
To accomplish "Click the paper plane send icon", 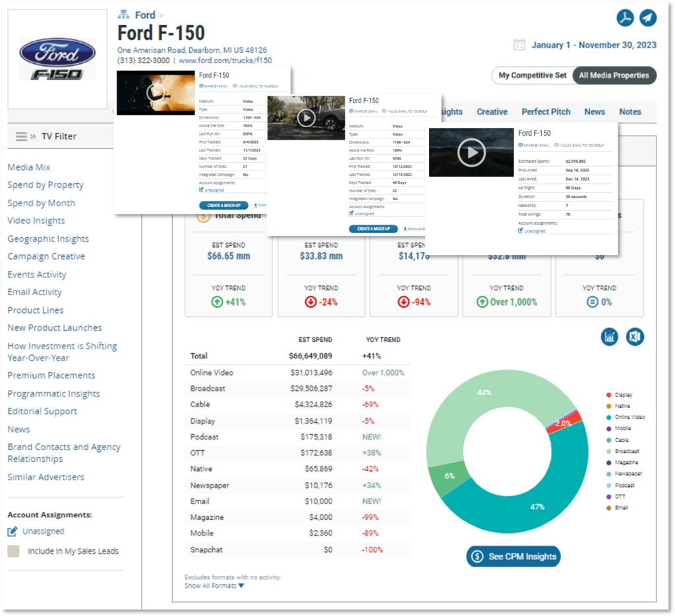I will coord(648,18).
